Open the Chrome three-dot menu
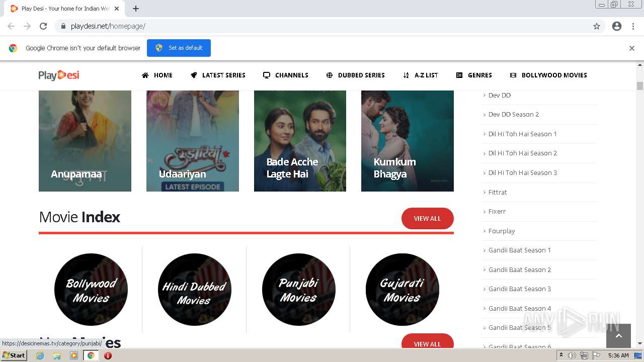The width and height of the screenshot is (644, 362). [633, 26]
